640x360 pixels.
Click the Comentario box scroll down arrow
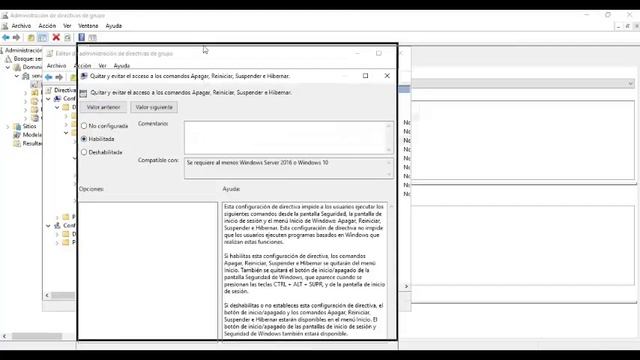click(389, 150)
